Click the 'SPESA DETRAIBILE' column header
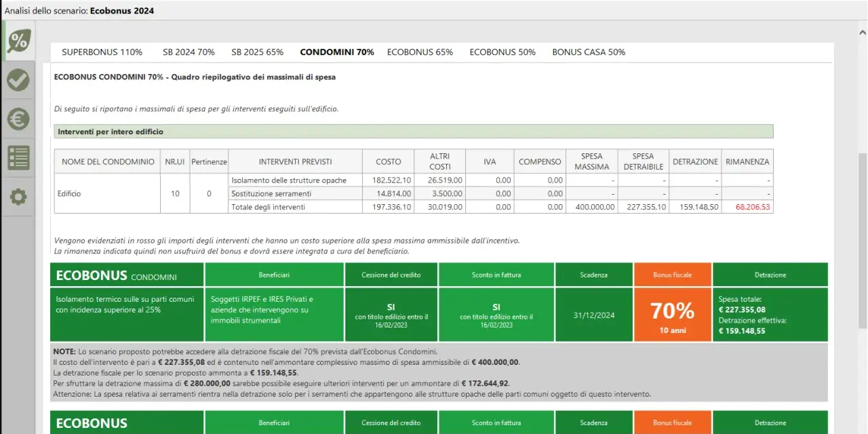 click(643, 161)
